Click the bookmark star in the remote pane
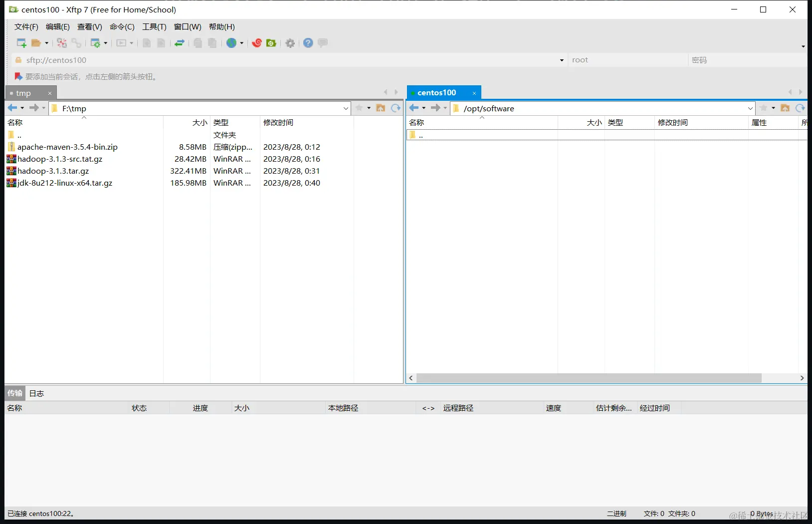The image size is (812, 524). (764, 108)
